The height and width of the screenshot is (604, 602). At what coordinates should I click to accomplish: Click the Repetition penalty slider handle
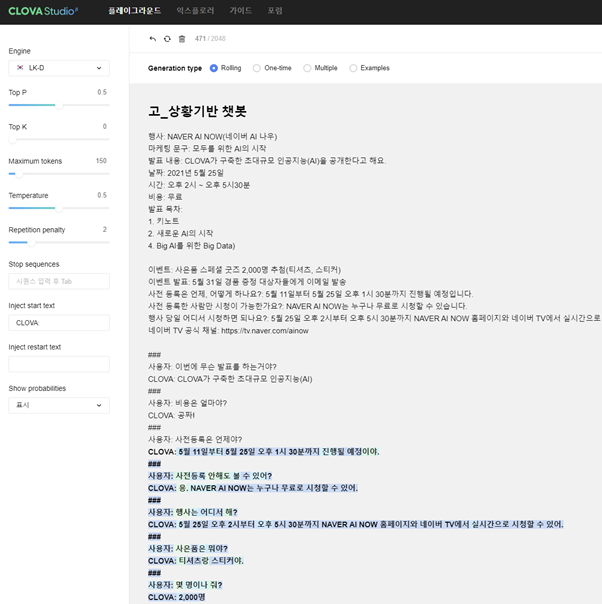[31, 242]
